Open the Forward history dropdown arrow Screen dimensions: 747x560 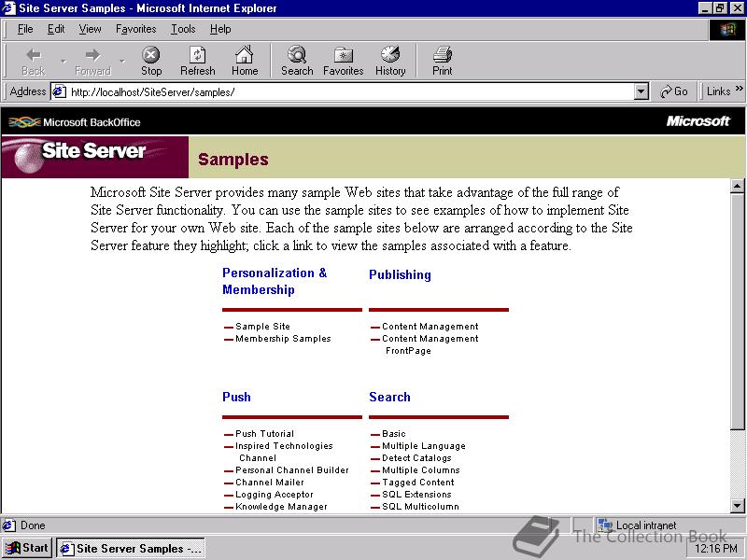122,62
